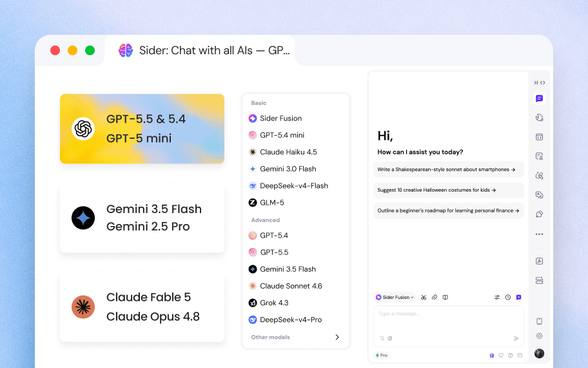Click the Other models label
588x368 pixels.
click(x=270, y=337)
